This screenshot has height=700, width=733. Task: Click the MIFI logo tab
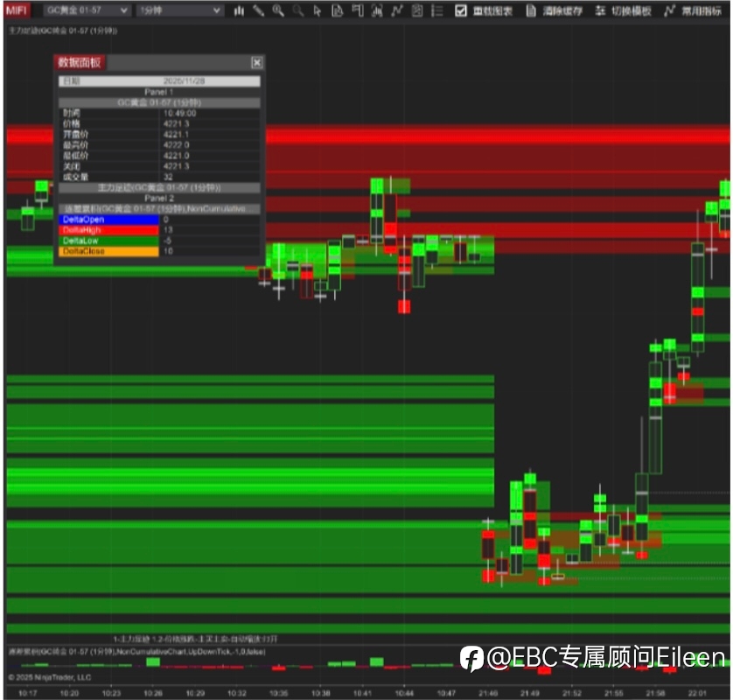pyautogui.click(x=17, y=10)
